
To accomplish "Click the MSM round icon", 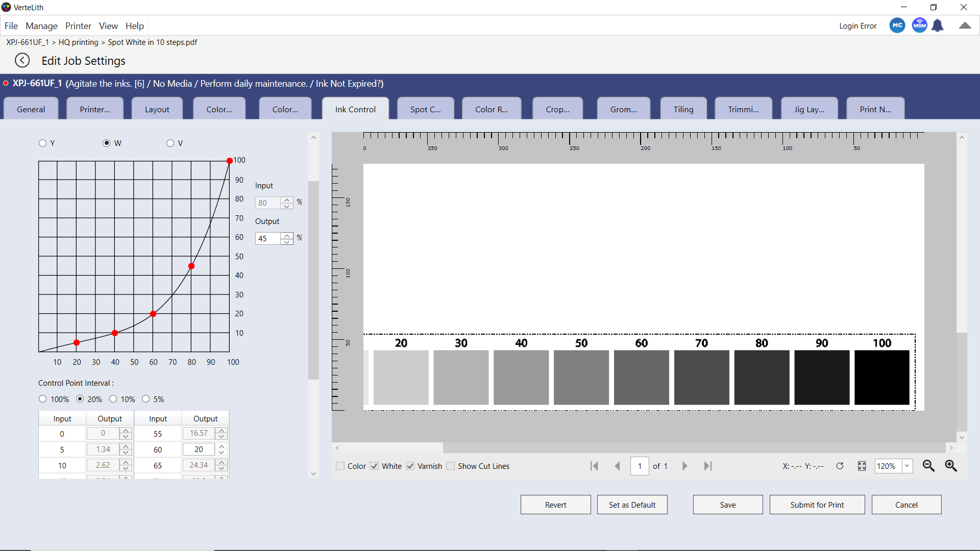I will tap(919, 26).
